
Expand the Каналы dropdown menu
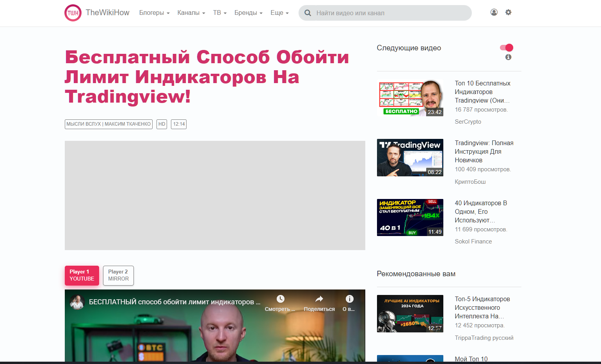click(x=191, y=13)
